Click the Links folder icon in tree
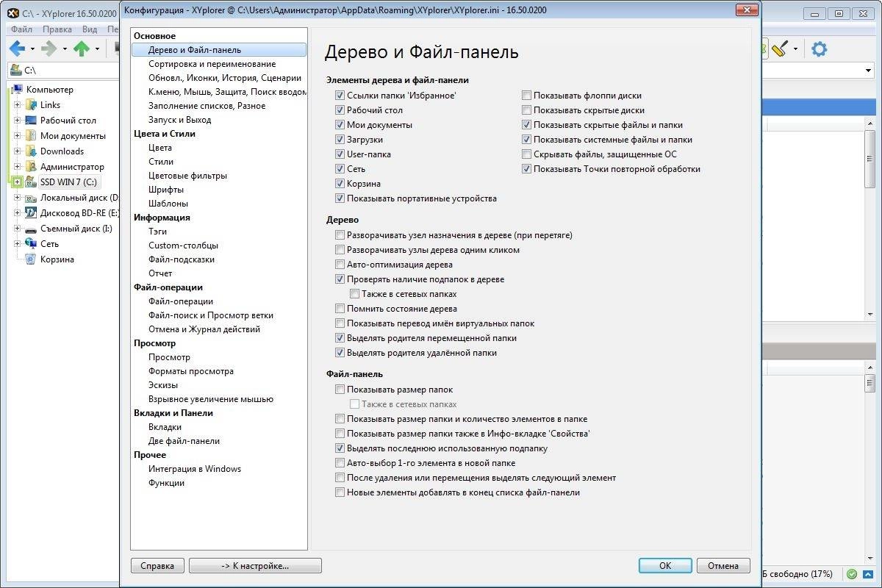Viewport: 882px width, 588px height. tap(31, 105)
